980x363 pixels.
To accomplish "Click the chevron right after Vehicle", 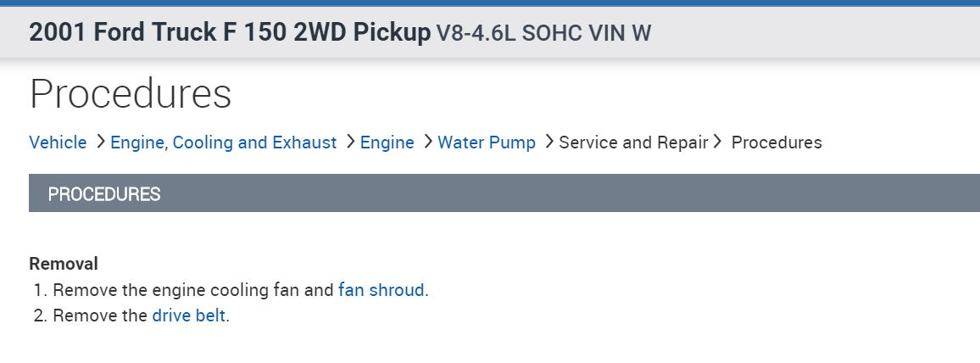I will coord(101,142).
